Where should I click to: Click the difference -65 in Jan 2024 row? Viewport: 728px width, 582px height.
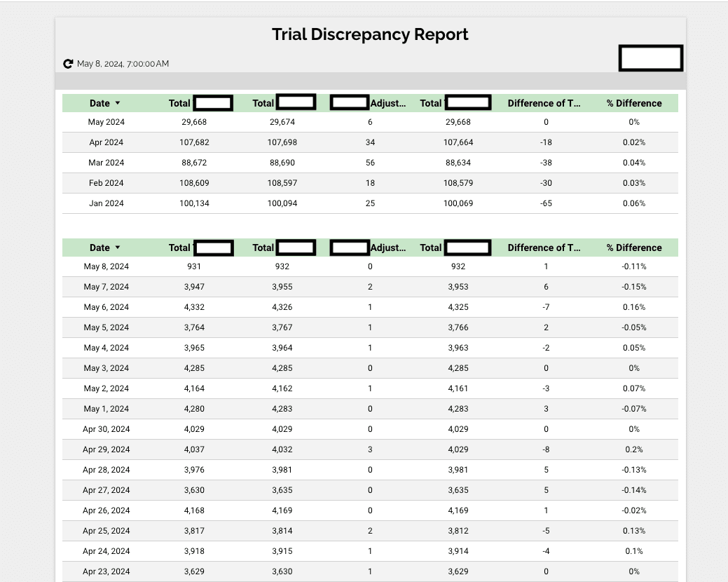(x=546, y=203)
